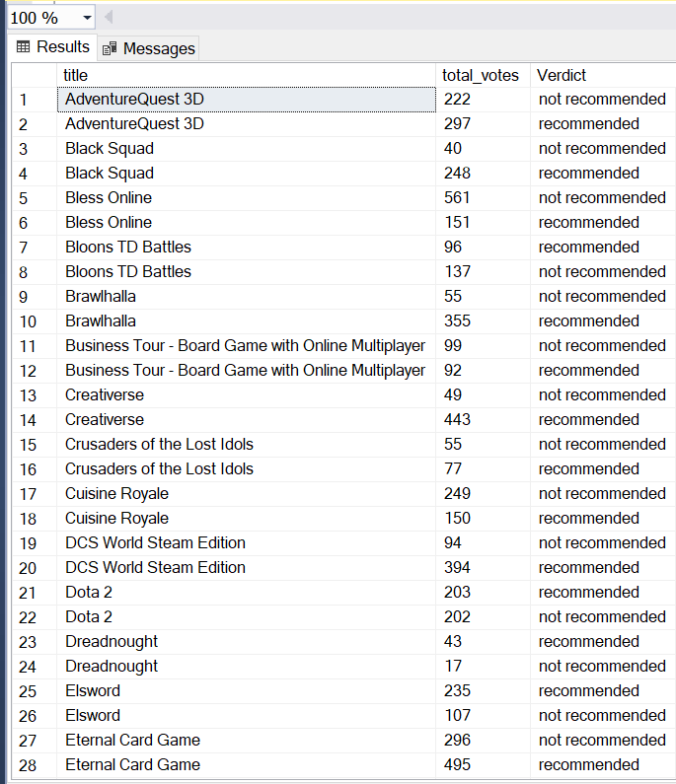Click the 394 votes cell
The image size is (676, 784).
(483, 568)
